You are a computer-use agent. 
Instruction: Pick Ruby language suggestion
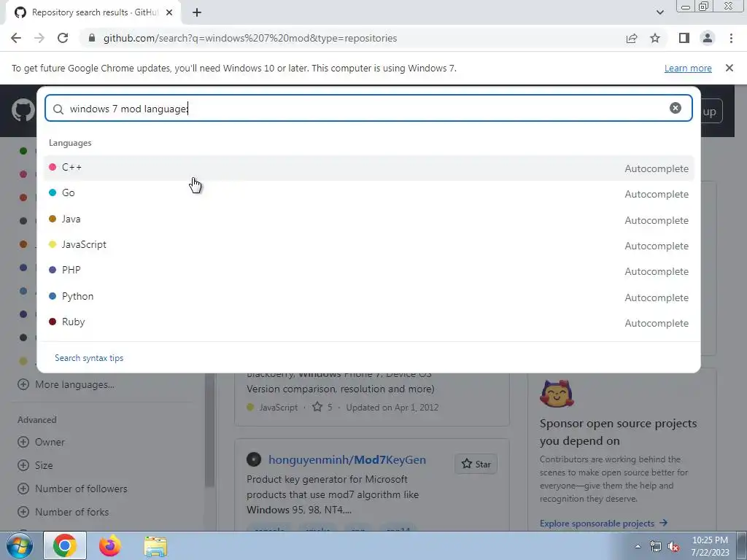click(x=368, y=322)
